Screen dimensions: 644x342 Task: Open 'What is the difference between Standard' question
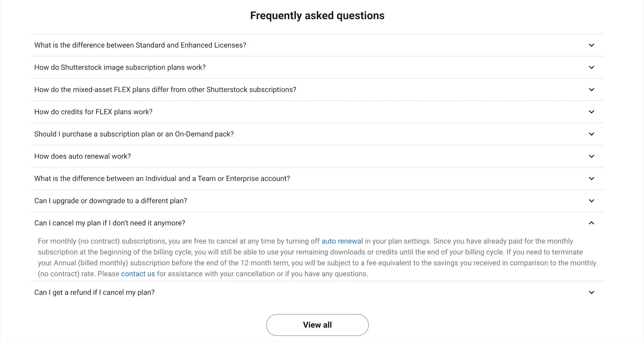140,45
